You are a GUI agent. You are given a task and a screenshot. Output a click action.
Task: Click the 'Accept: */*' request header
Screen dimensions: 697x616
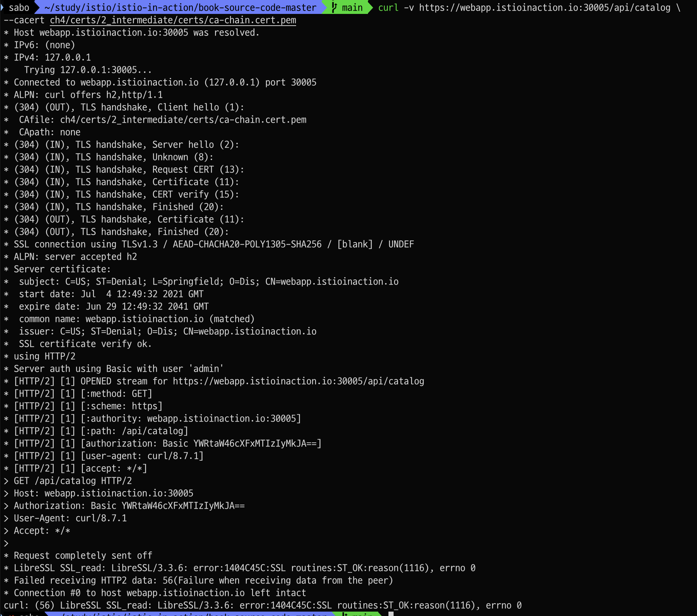[37, 531]
